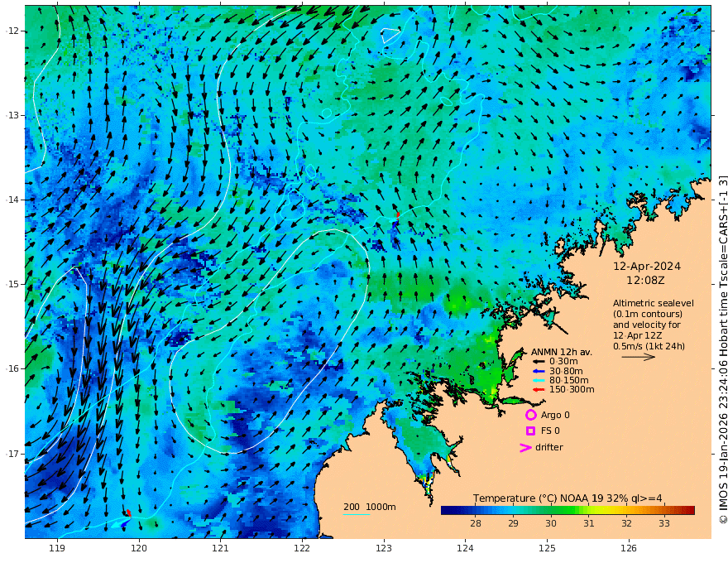Click the 0.5m/s velocity scale arrow
Viewport: 728px width, 563px height.
coord(638,357)
